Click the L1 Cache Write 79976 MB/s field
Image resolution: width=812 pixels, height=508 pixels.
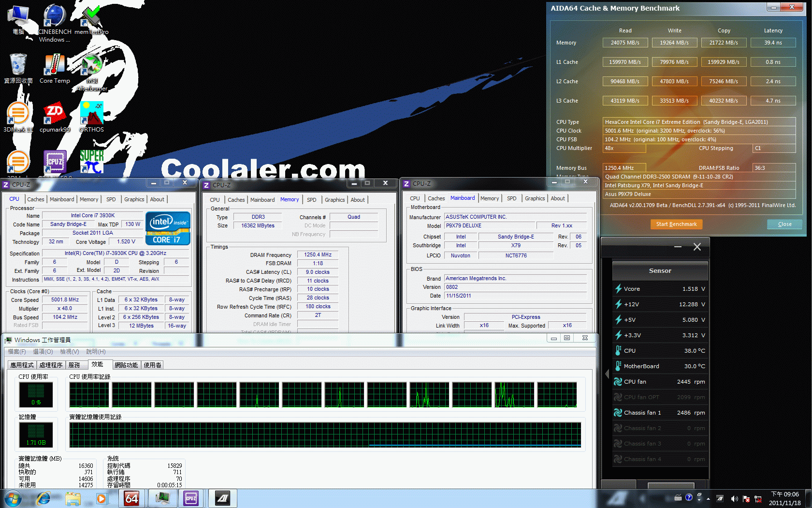(674, 62)
